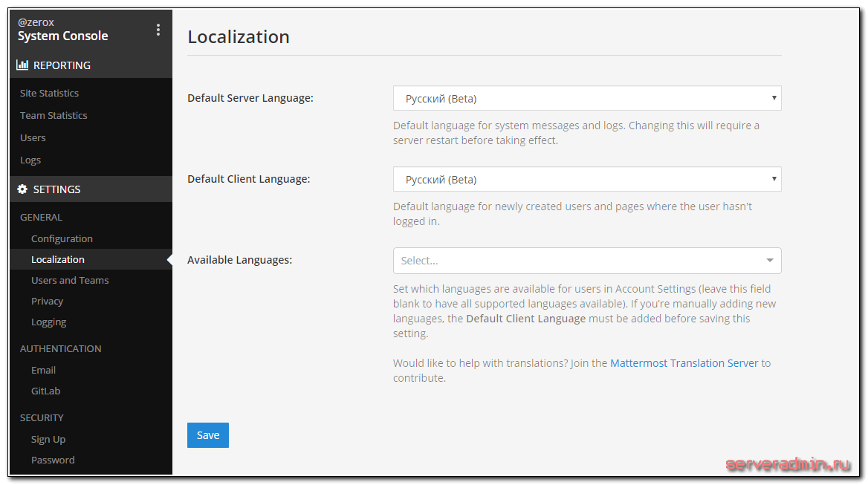868x485 pixels.
Task: Click the Reporting bar chart icon
Action: (22, 65)
